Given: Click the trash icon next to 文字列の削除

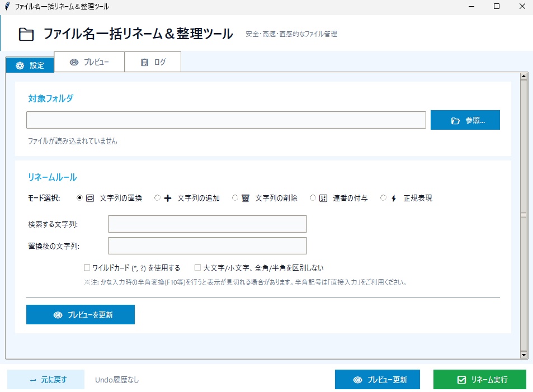Looking at the screenshot, I should tap(246, 198).
